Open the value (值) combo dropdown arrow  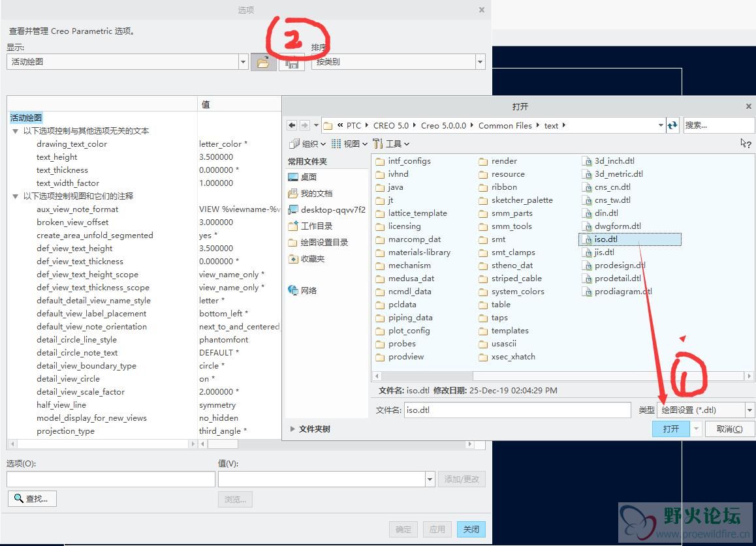(x=430, y=479)
